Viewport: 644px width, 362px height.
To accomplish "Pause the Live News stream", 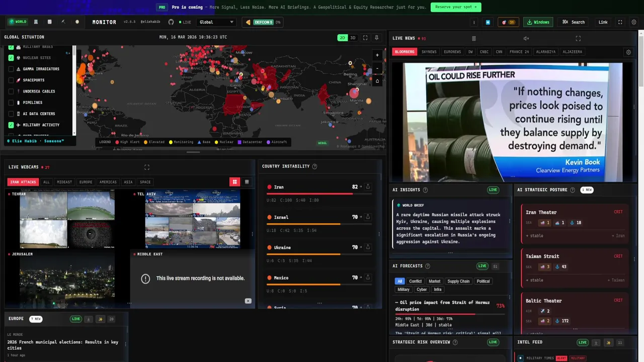I will point(473,38).
